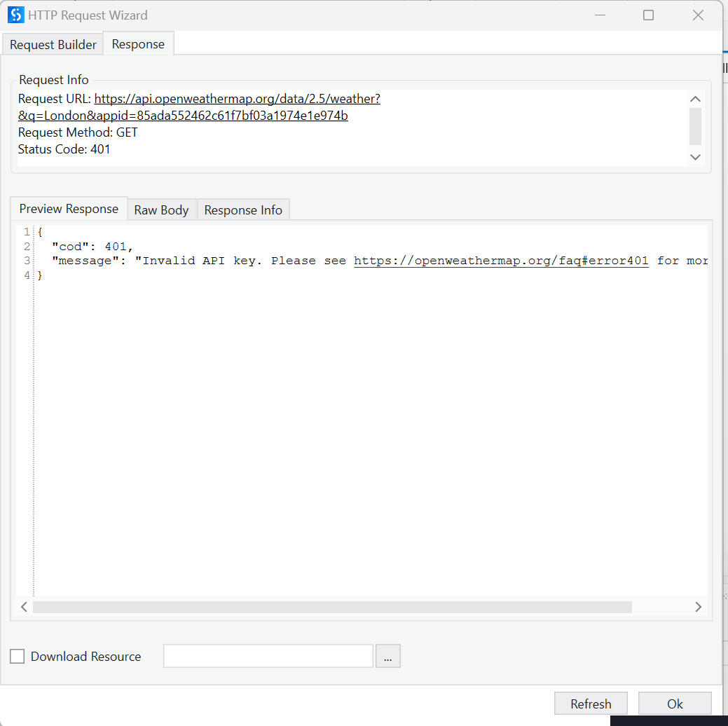This screenshot has width=728, height=726.
Task: Confirm the dialog with the Ok button
Action: 674,704
